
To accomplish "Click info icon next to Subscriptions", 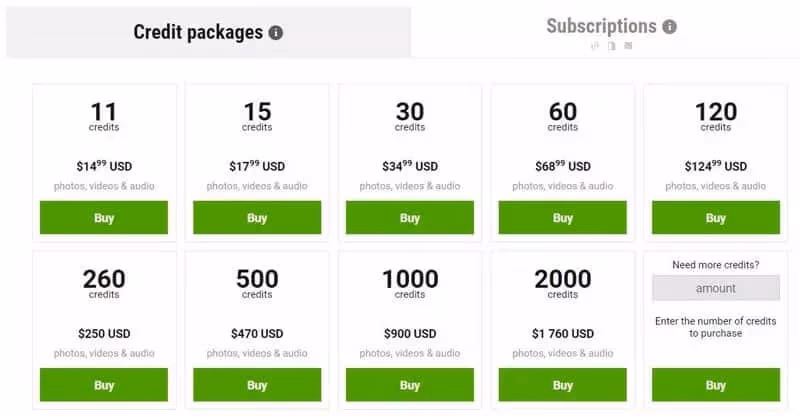I will pyautogui.click(x=669, y=27).
